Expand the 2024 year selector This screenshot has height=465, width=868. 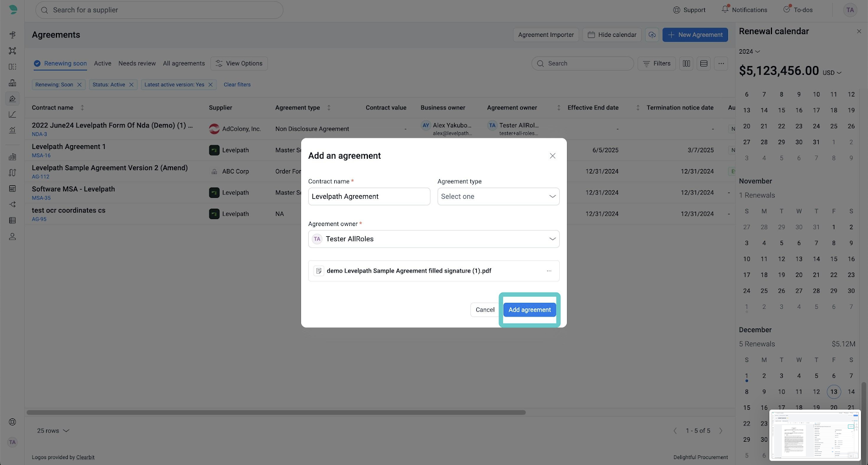pyautogui.click(x=749, y=51)
